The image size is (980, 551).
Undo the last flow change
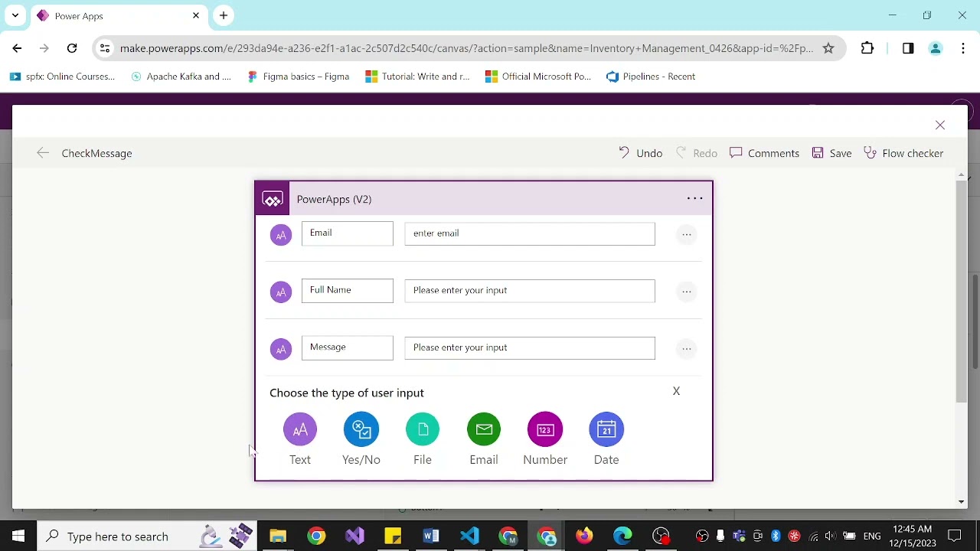pos(641,153)
